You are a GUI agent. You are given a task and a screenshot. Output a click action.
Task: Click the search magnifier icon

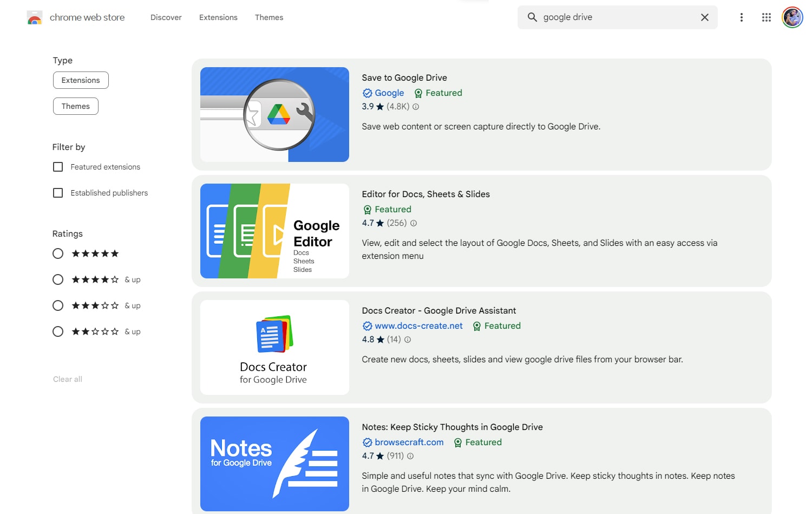tap(532, 17)
